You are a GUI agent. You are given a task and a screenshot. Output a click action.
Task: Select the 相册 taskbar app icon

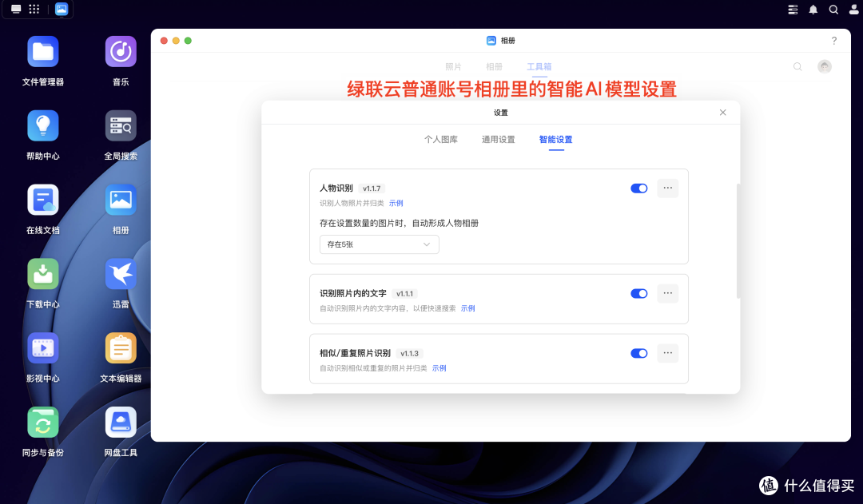pyautogui.click(x=61, y=9)
